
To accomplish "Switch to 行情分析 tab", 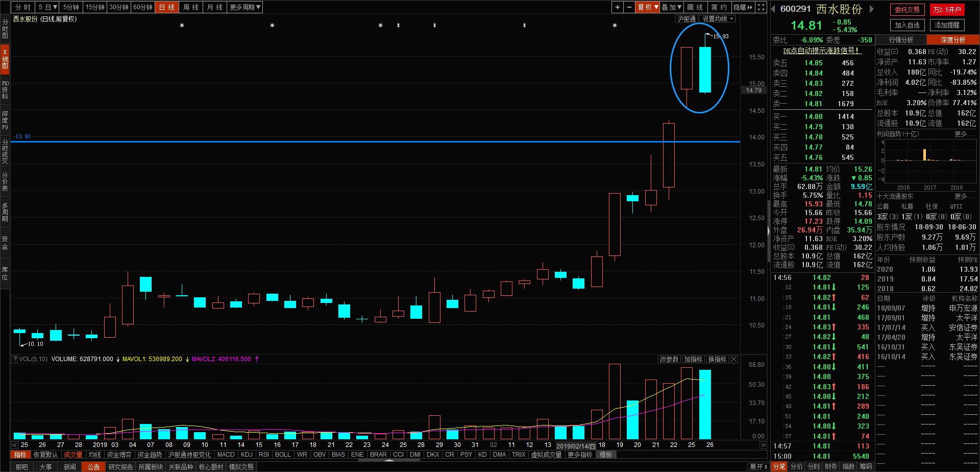I will [x=901, y=40].
